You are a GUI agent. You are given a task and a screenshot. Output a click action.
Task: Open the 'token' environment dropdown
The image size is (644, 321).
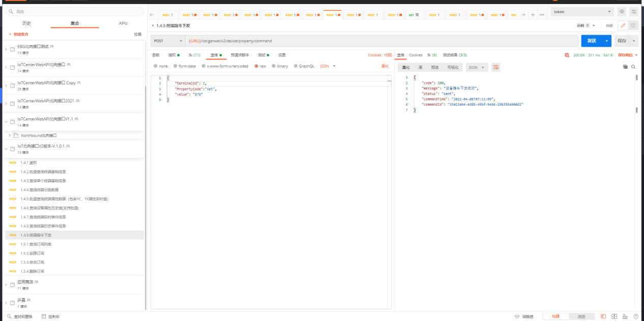pos(582,12)
